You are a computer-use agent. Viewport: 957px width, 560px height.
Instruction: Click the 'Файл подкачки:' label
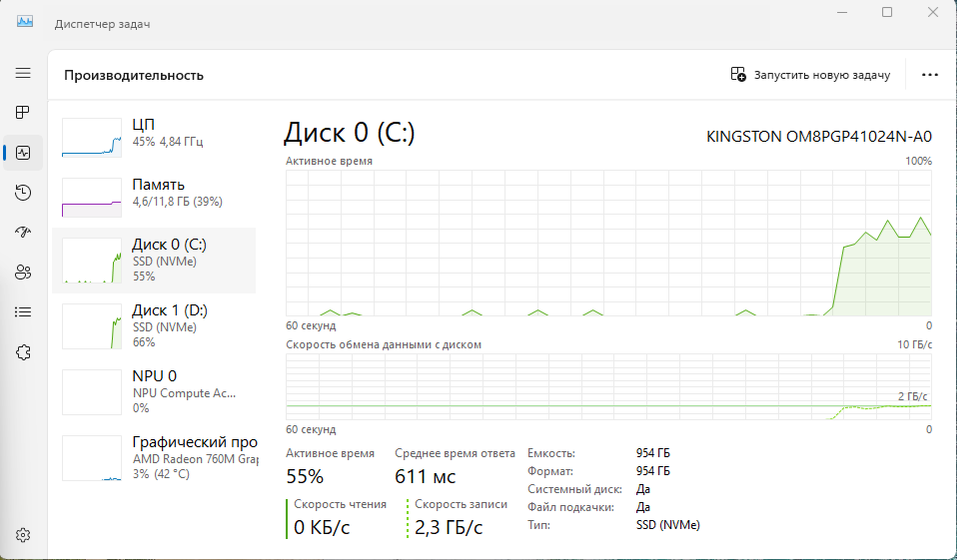pyautogui.click(x=570, y=507)
